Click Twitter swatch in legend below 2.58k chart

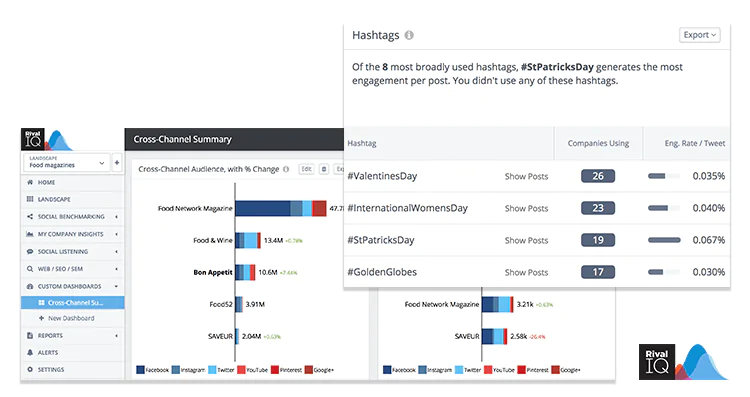pos(459,370)
